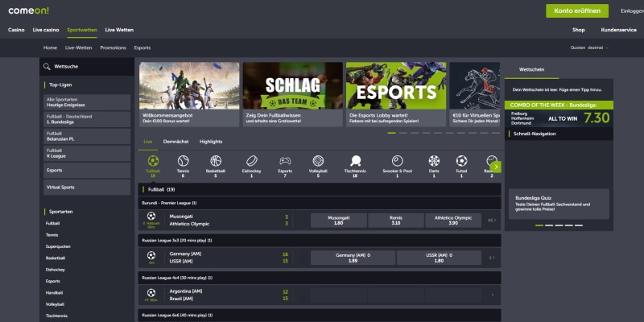This screenshot has width=644, height=322.
Task: Go to Home in sub navigation
Action: coord(50,47)
